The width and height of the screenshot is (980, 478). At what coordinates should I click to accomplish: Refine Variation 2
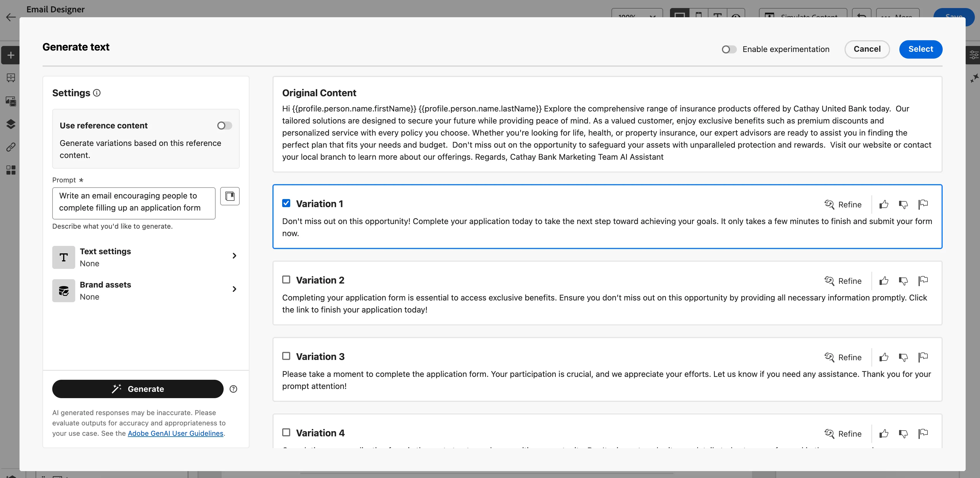pos(843,281)
